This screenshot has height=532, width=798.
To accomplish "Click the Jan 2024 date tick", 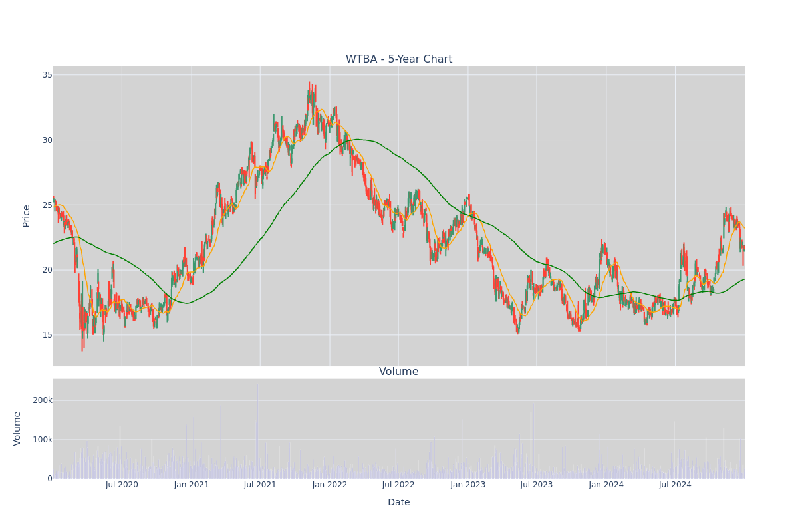I will tap(606, 485).
